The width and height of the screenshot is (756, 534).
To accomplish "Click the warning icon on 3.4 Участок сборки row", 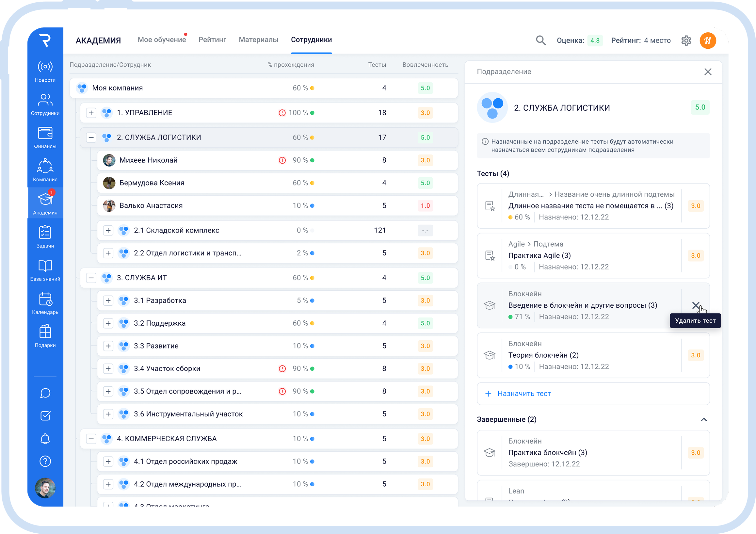I will pos(282,369).
